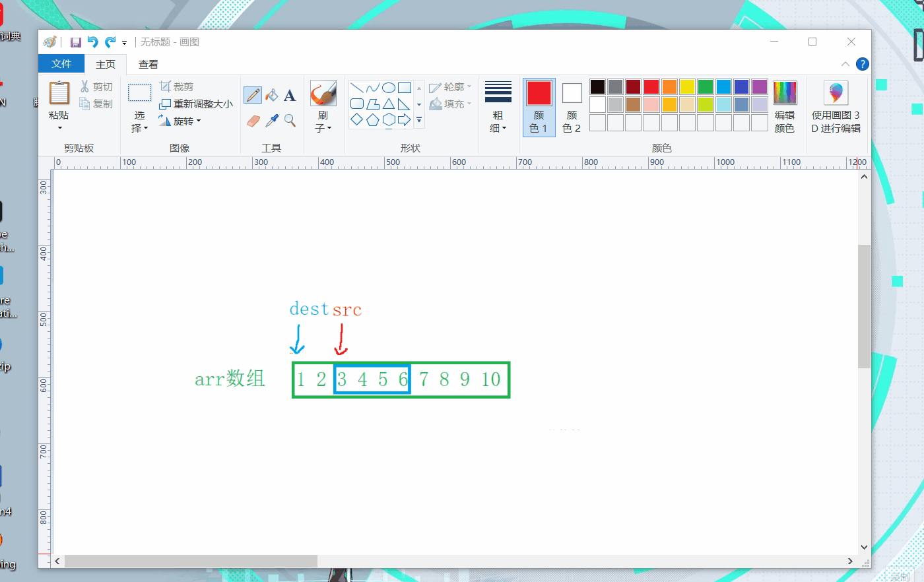This screenshot has height=582, width=924.
Task: Pick the brown color swatch
Action: coord(634,105)
